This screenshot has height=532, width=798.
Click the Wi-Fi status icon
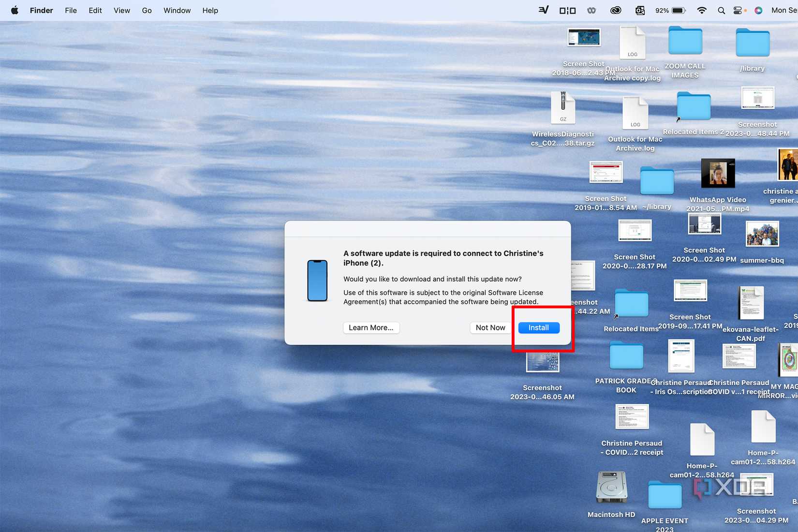[702, 10]
